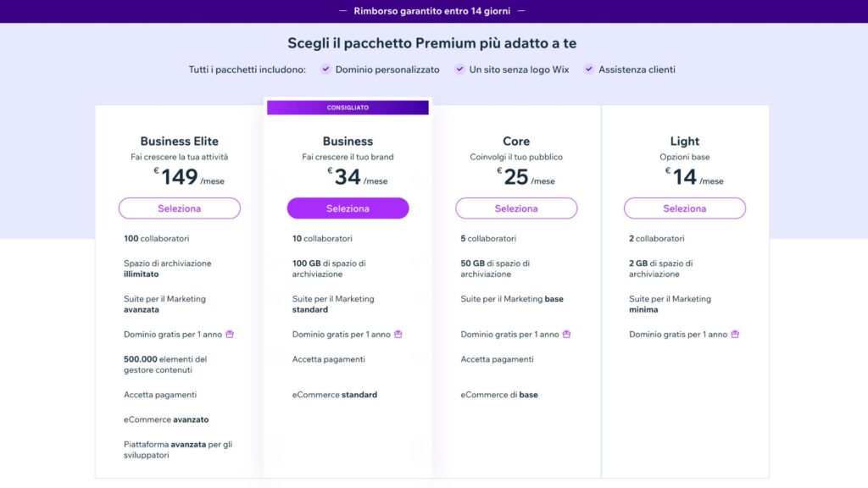Select the recommended Business plan
The height and width of the screenshot is (488, 868).
(348, 208)
